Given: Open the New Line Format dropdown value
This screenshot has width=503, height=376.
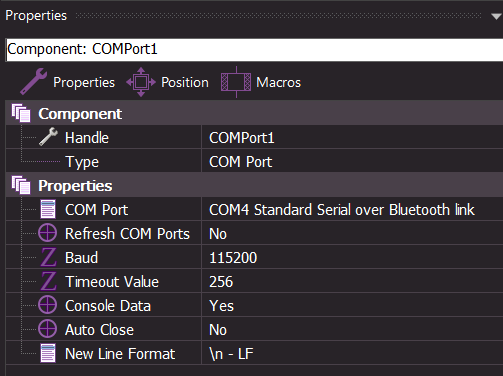Looking at the screenshot, I should click(352, 353).
